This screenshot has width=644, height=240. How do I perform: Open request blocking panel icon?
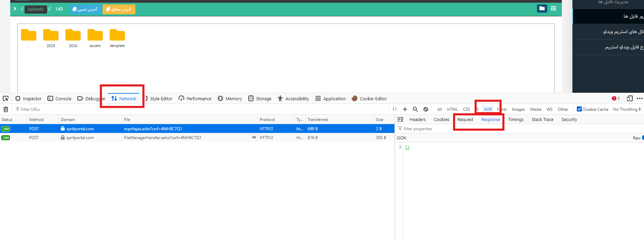click(426, 109)
